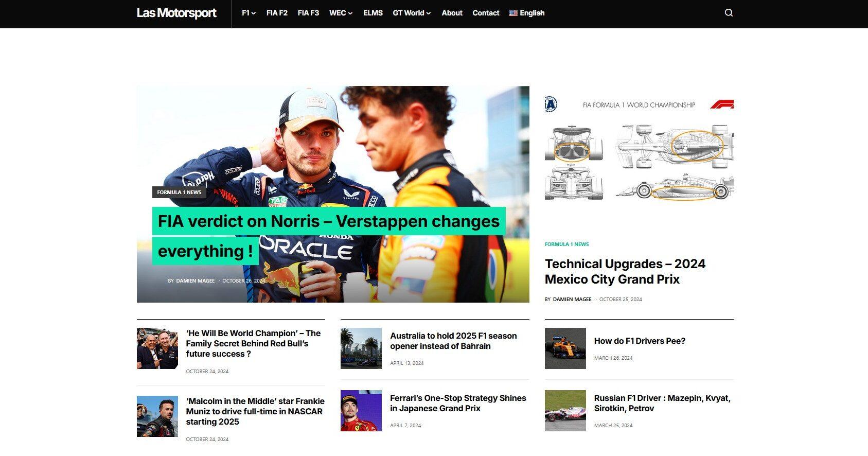This screenshot has height=456, width=868.
Task: Click March 26, 2024 date text
Action: pyautogui.click(x=613, y=358)
